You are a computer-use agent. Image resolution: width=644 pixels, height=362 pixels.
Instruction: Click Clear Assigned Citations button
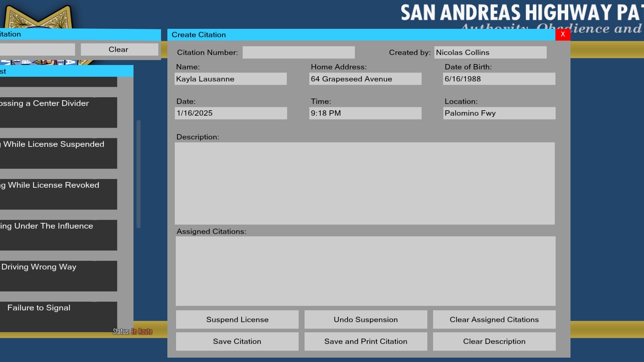[494, 319]
